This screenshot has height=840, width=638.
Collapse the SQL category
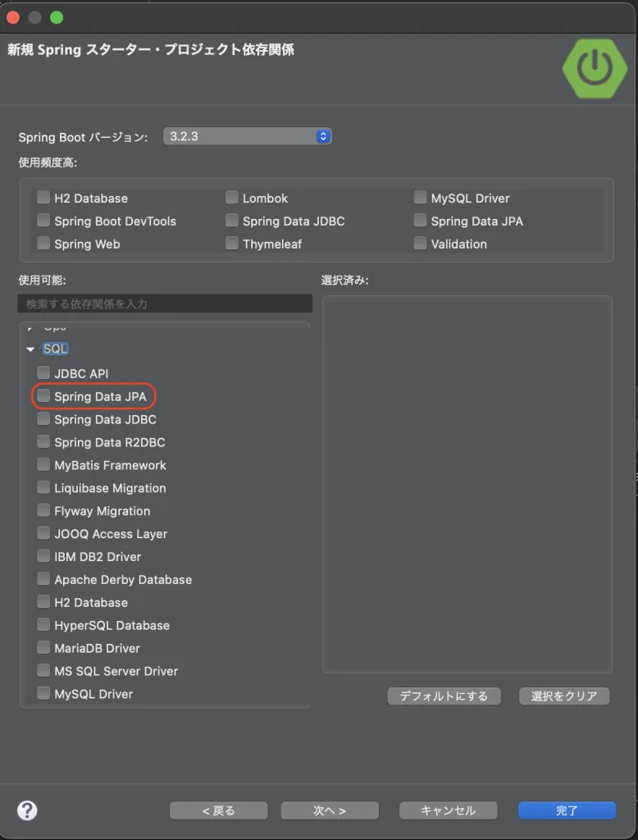tap(30, 349)
